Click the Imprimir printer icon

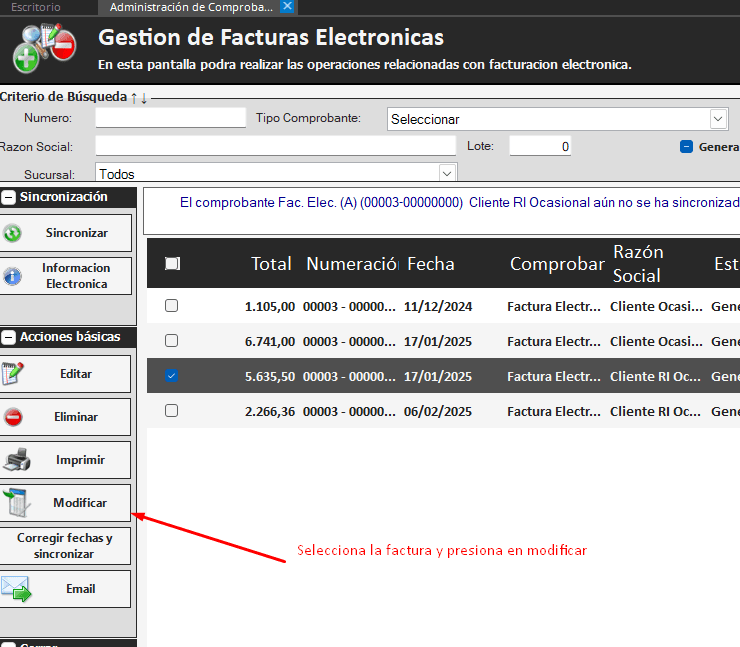(x=16, y=460)
